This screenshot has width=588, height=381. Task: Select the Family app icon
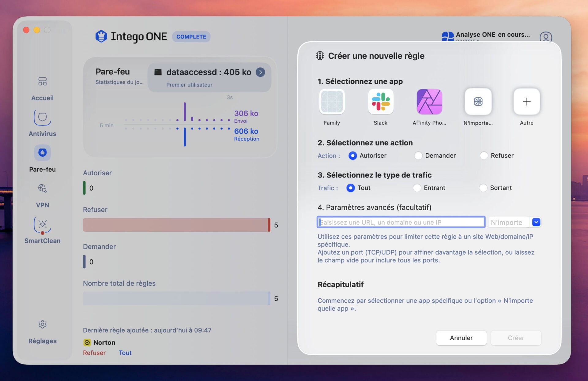[x=332, y=102]
